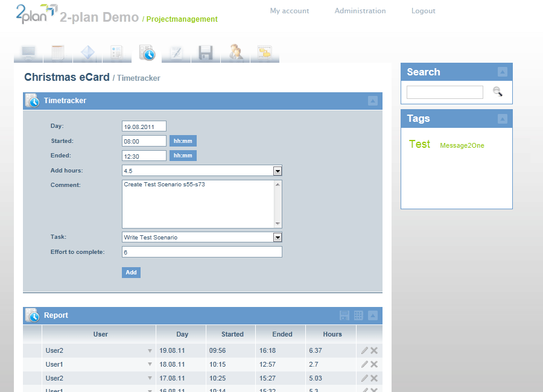
Task: Click the comment box scroll up arrow
Action: point(278,185)
